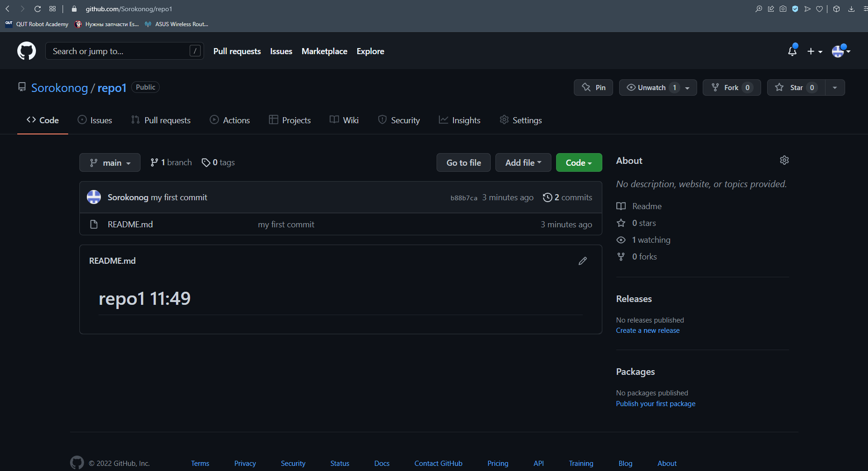
Task: Click Create a new release link
Action: (648, 330)
